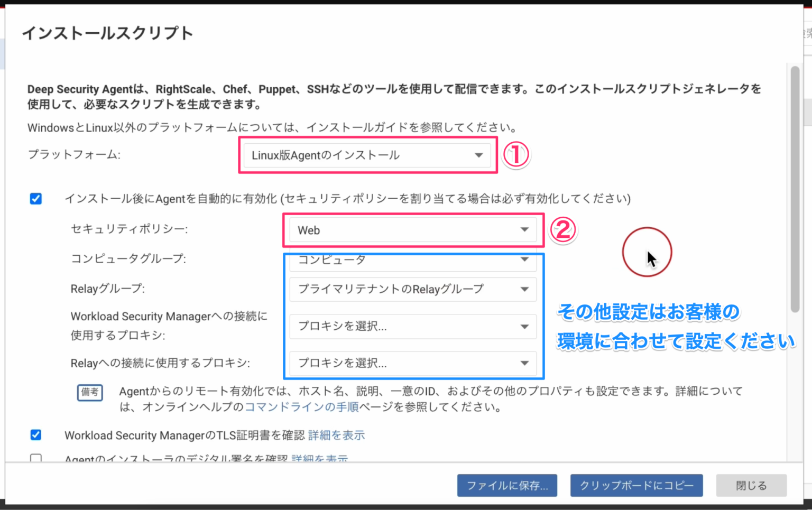Open the Relayへの接続 proxy dropdown
Viewport: 812px width, 510px height.
[x=413, y=363]
